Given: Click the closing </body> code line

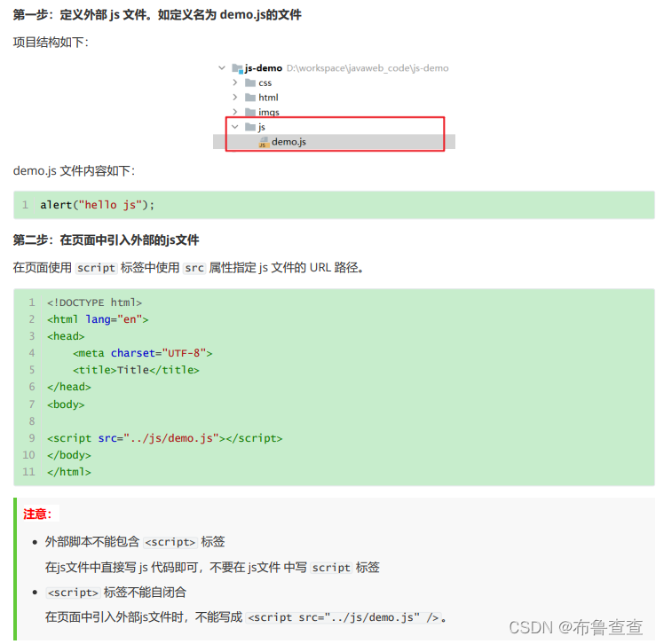Looking at the screenshot, I should 69,454.
